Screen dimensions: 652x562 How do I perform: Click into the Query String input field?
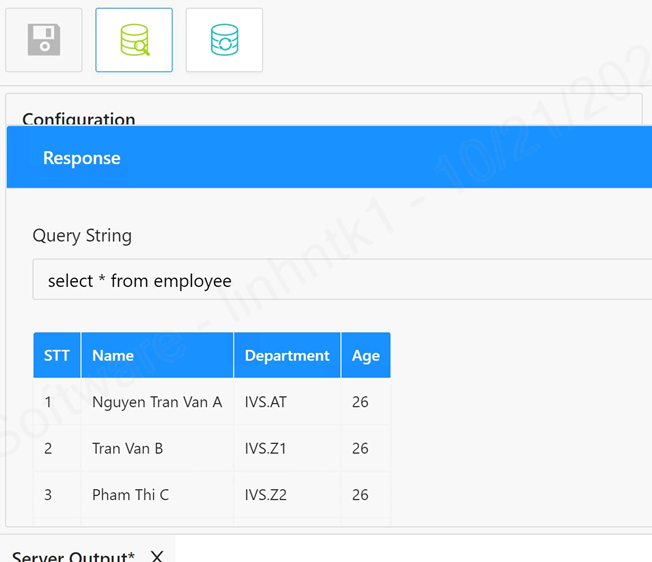pos(342,280)
